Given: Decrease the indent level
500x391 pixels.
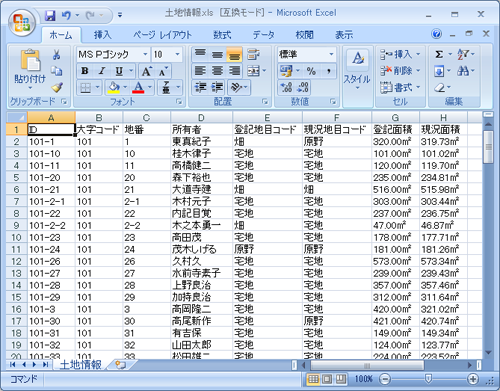Looking at the screenshot, I should coord(200,87).
